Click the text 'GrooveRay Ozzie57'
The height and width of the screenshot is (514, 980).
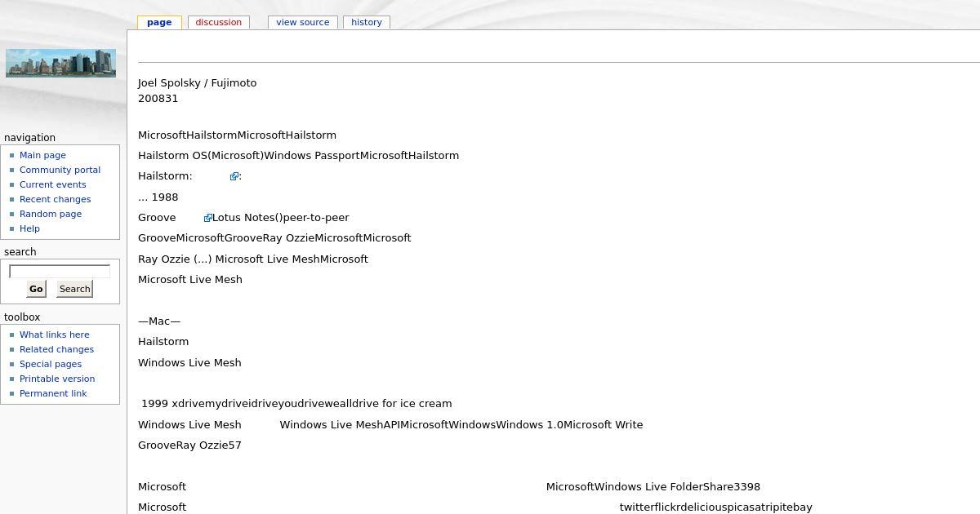(189, 445)
